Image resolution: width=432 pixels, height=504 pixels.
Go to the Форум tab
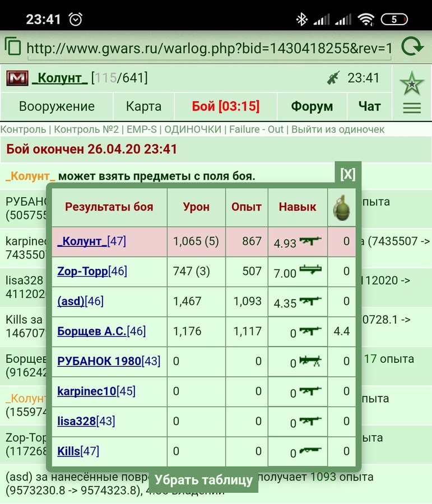coord(312,106)
